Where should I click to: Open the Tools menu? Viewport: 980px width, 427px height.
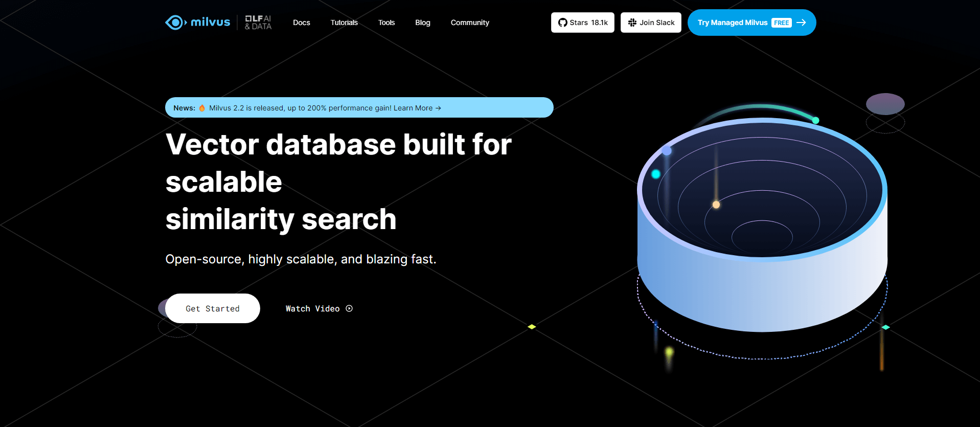[386, 23]
